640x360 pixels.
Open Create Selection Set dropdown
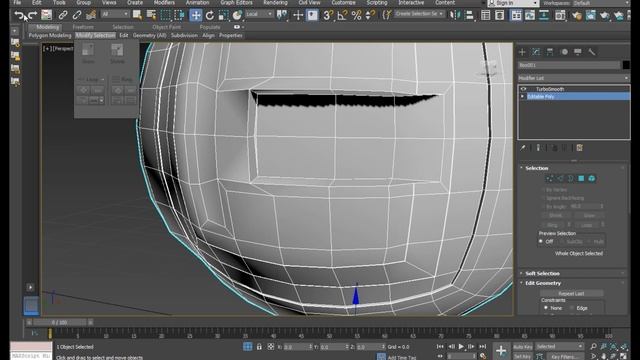[x=419, y=14]
